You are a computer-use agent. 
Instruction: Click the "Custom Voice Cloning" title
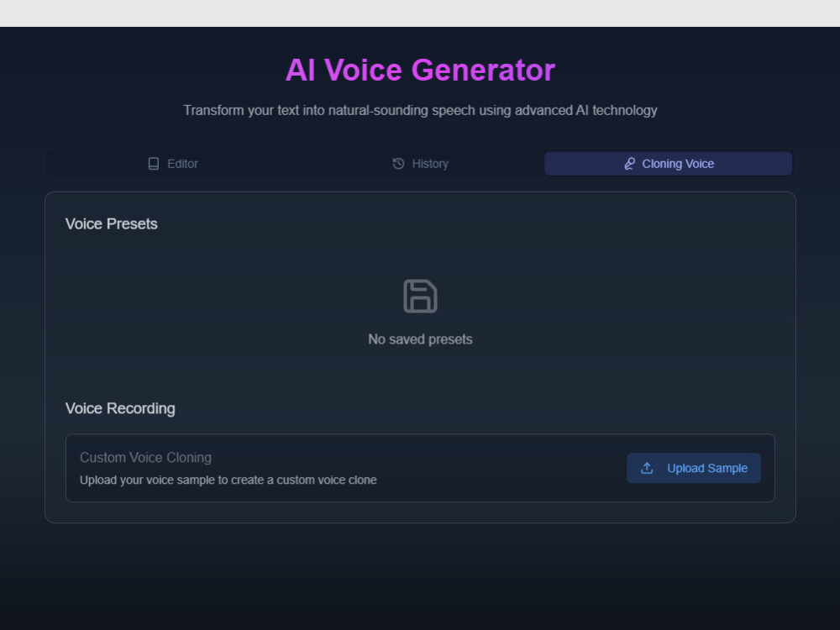[x=145, y=458]
